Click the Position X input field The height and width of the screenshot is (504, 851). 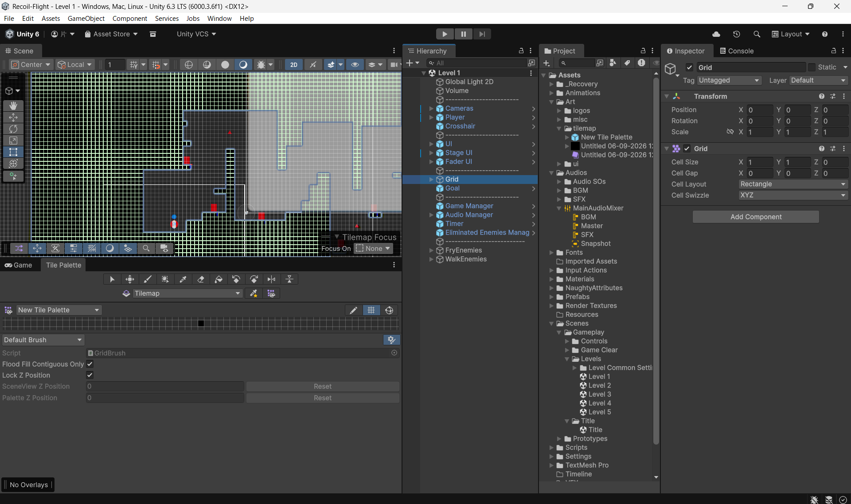[760, 110]
